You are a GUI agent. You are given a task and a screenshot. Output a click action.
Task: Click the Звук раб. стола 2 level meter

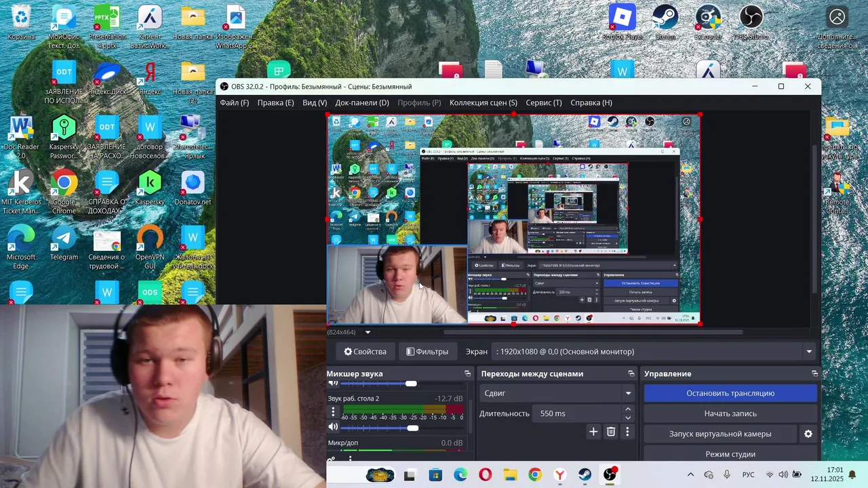click(403, 409)
